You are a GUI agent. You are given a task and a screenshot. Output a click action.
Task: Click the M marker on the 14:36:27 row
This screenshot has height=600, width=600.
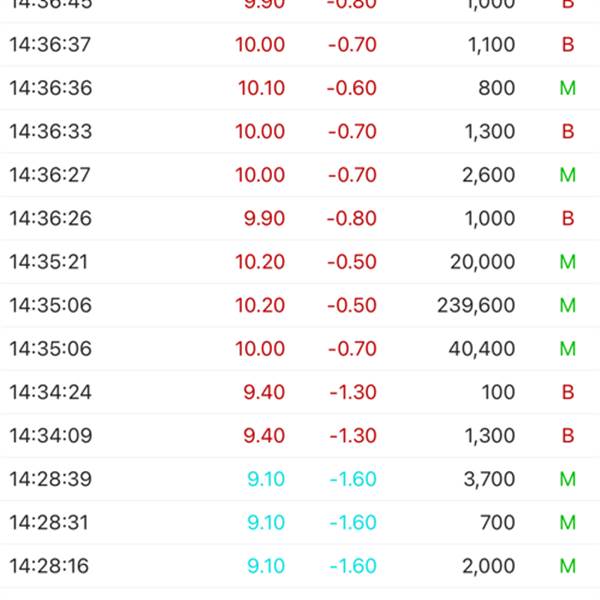tap(568, 175)
